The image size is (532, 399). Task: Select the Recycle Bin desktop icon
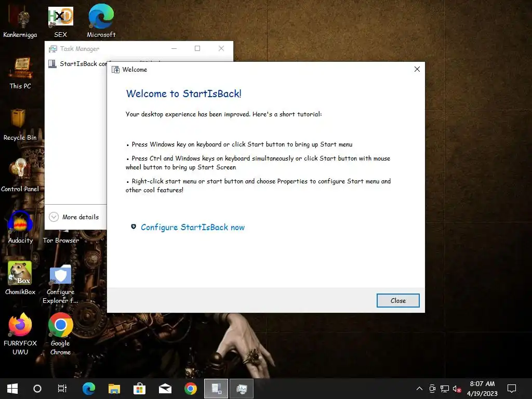click(20, 125)
